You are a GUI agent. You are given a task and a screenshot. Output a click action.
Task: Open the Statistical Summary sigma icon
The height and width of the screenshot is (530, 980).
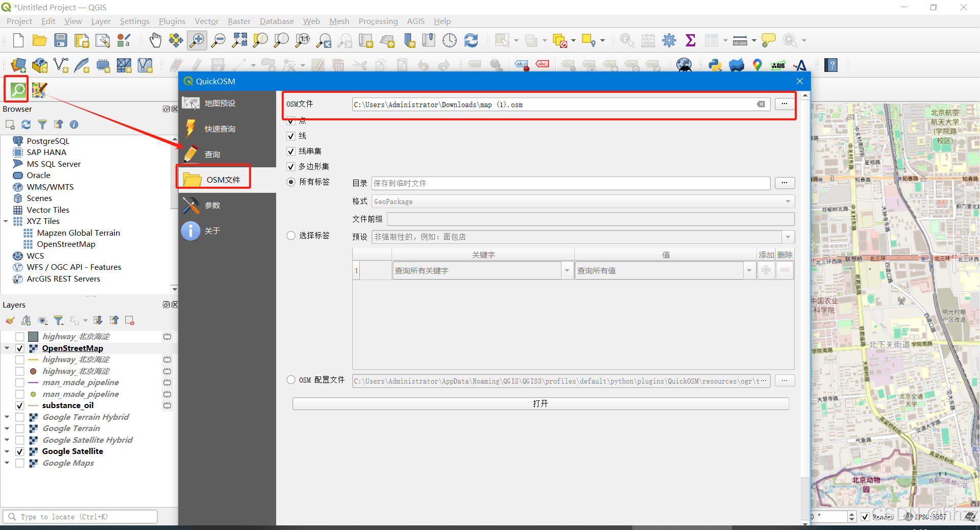[x=690, y=40]
